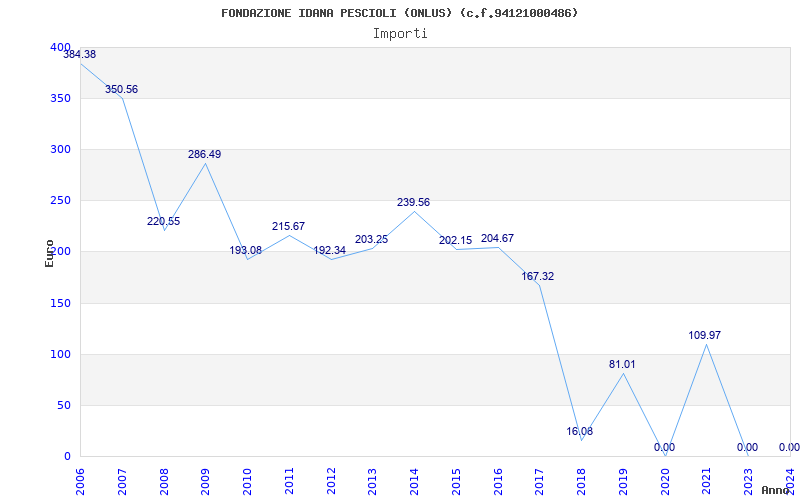Click the 2024 x-axis year label

(790, 482)
